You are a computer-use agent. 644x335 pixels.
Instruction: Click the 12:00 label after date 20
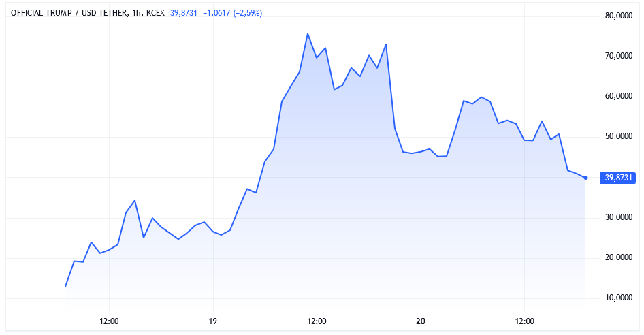pyautogui.click(x=525, y=321)
